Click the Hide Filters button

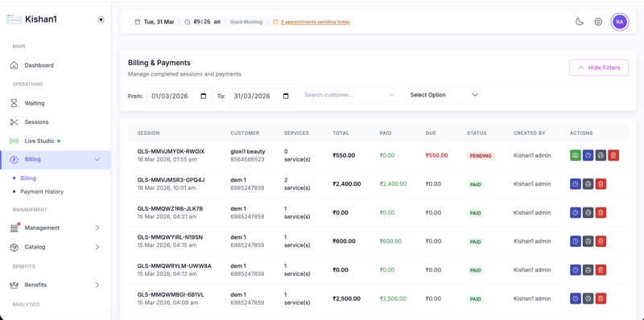click(x=598, y=68)
